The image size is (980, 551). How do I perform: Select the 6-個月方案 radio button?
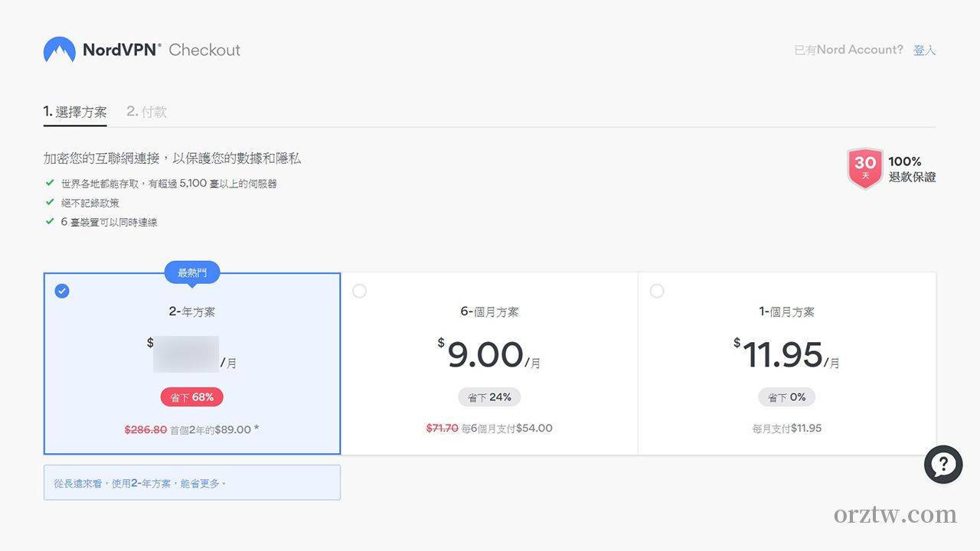pyautogui.click(x=359, y=291)
